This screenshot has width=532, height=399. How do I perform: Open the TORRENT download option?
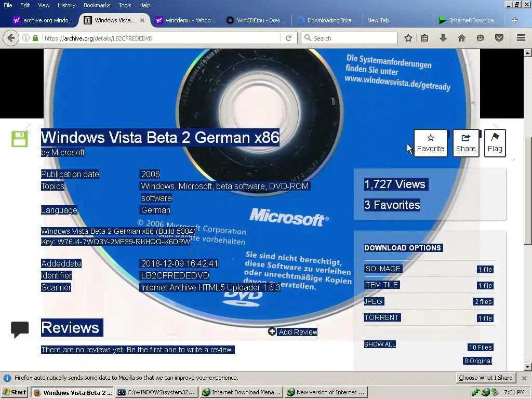tap(382, 317)
